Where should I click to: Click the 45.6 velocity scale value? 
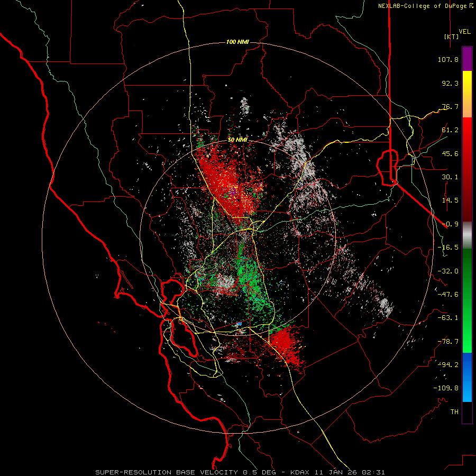[450, 153]
